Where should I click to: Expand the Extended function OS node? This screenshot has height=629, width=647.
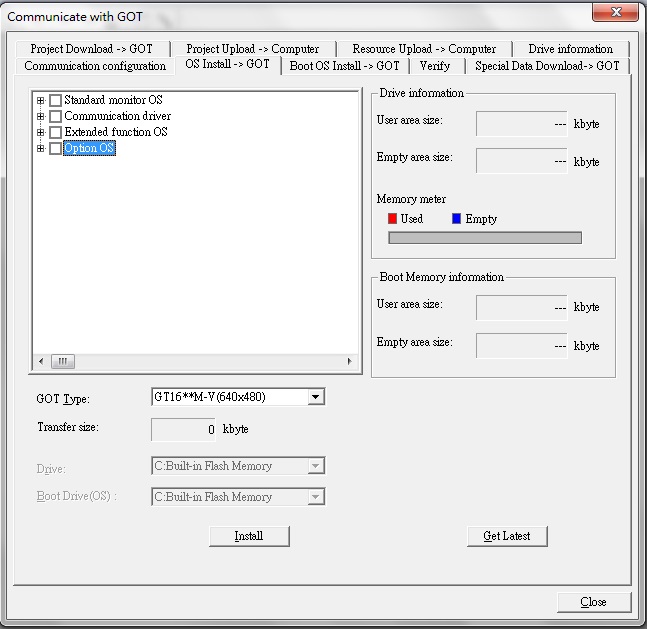pyautogui.click(x=41, y=133)
